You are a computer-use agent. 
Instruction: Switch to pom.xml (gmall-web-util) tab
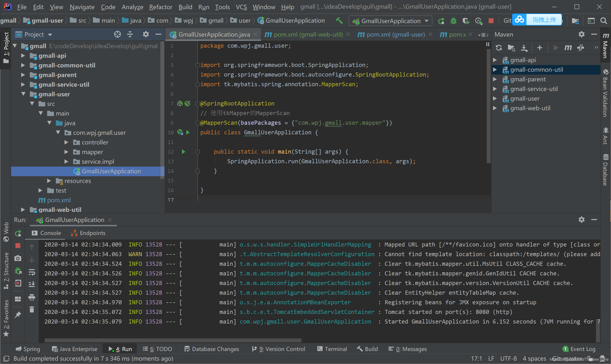point(308,34)
